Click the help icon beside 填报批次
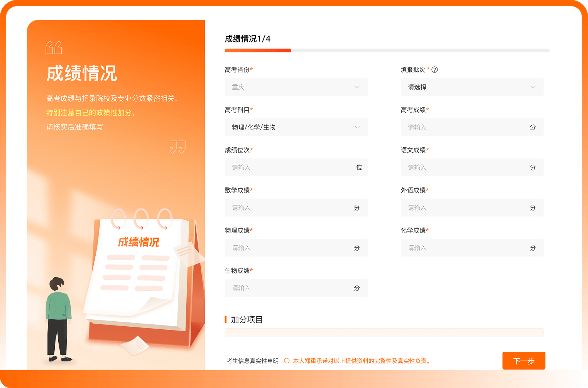The image size is (588, 388). [434, 70]
